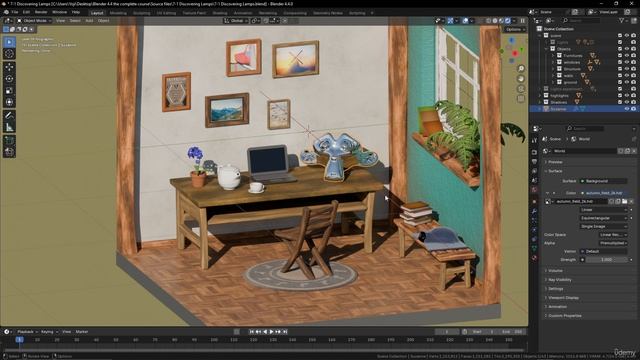
Task: Open the World properties tab
Action: 534,190
